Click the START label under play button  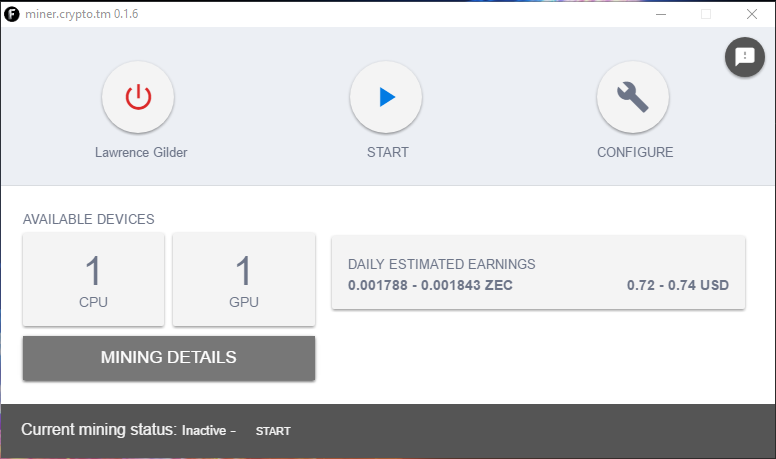pos(387,153)
